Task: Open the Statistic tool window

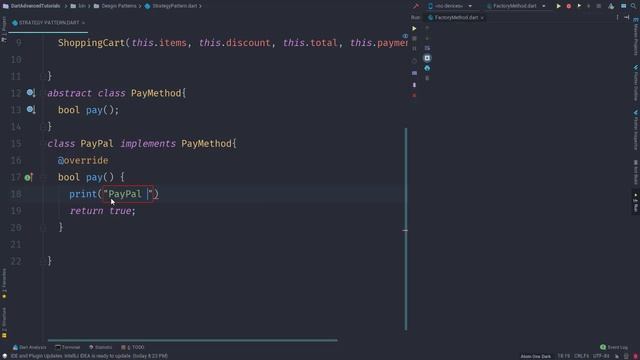Action: tap(100, 347)
